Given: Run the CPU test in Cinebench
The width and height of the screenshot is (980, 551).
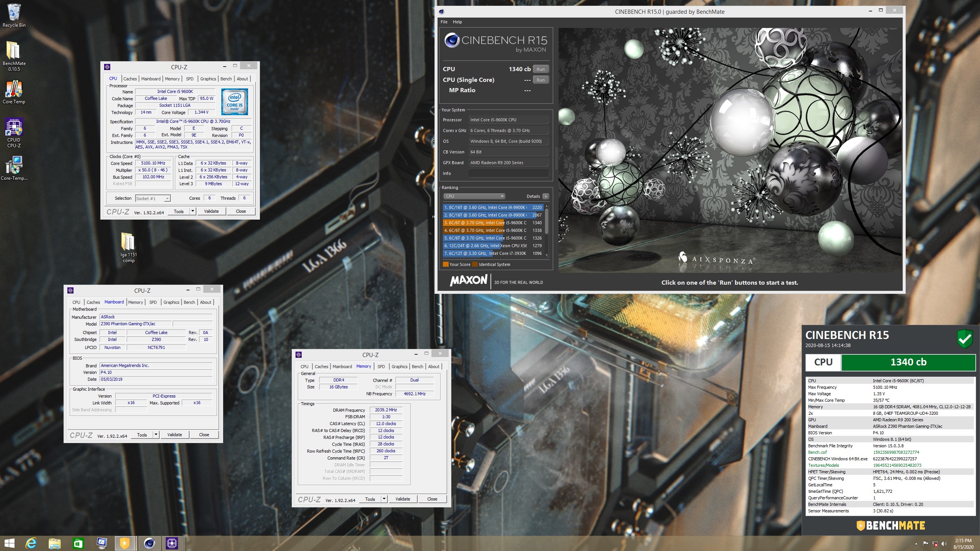Looking at the screenshot, I should tap(541, 69).
